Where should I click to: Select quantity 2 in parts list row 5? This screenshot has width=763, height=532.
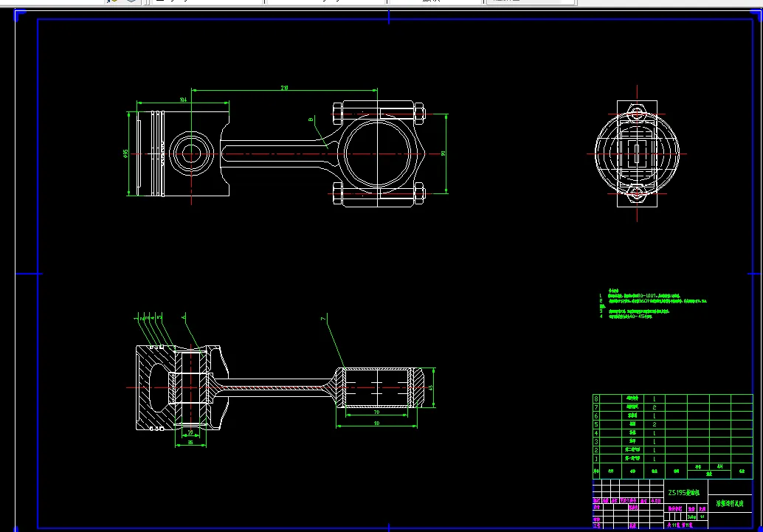tap(655, 424)
